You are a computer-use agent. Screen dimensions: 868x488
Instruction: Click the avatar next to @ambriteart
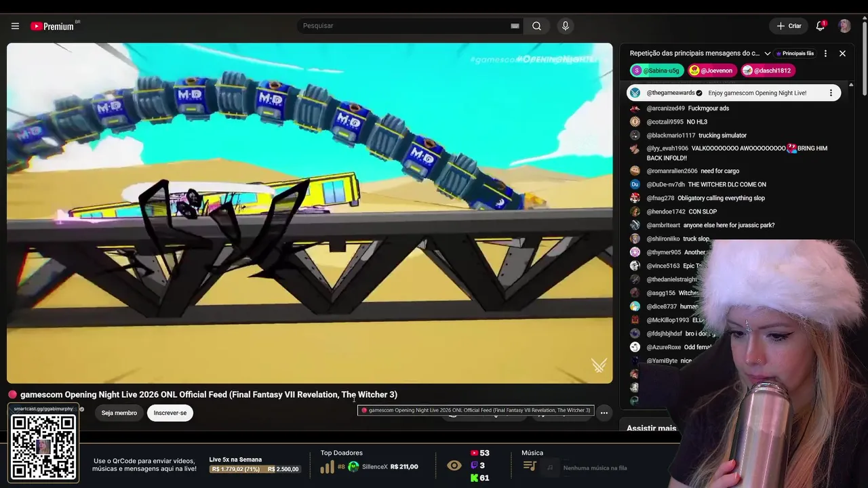click(x=635, y=225)
